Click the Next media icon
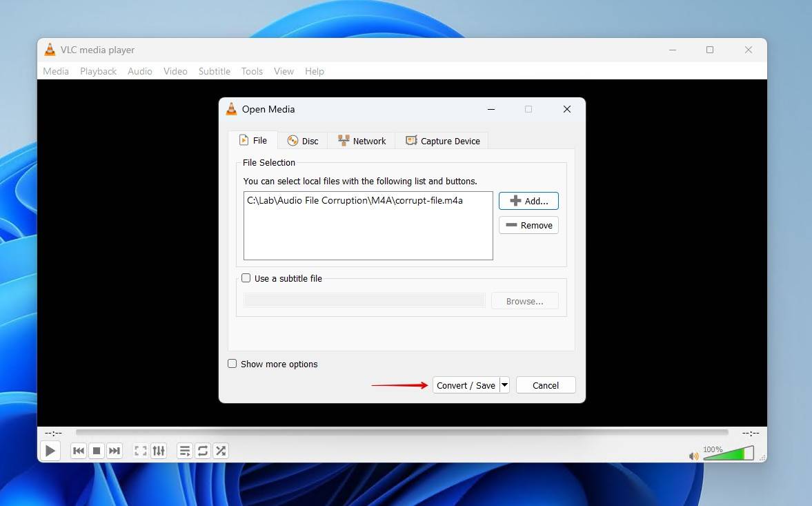 [x=115, y=450]
